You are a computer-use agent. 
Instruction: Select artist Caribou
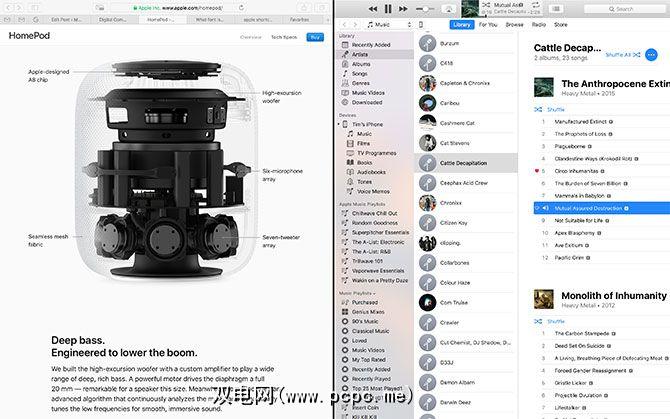click(x=466, y=103)
